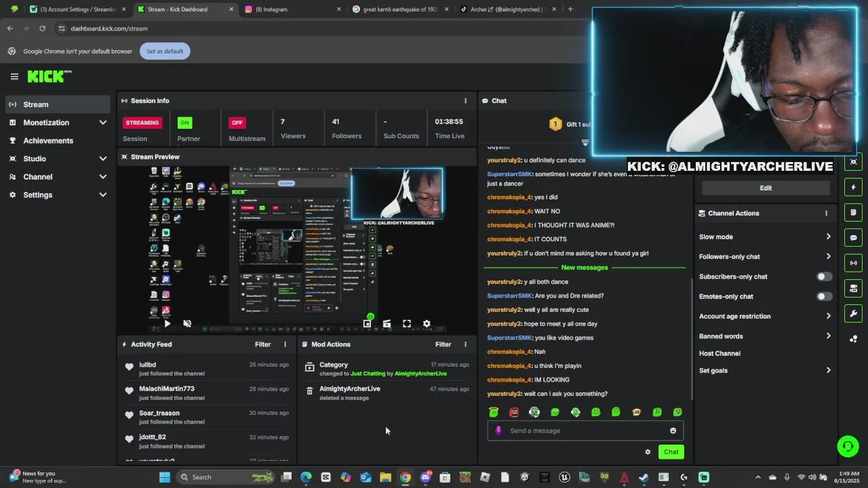Switch to great kanto earthquake tab
Screen dimensions: 868x488
(x=399, y=9)
